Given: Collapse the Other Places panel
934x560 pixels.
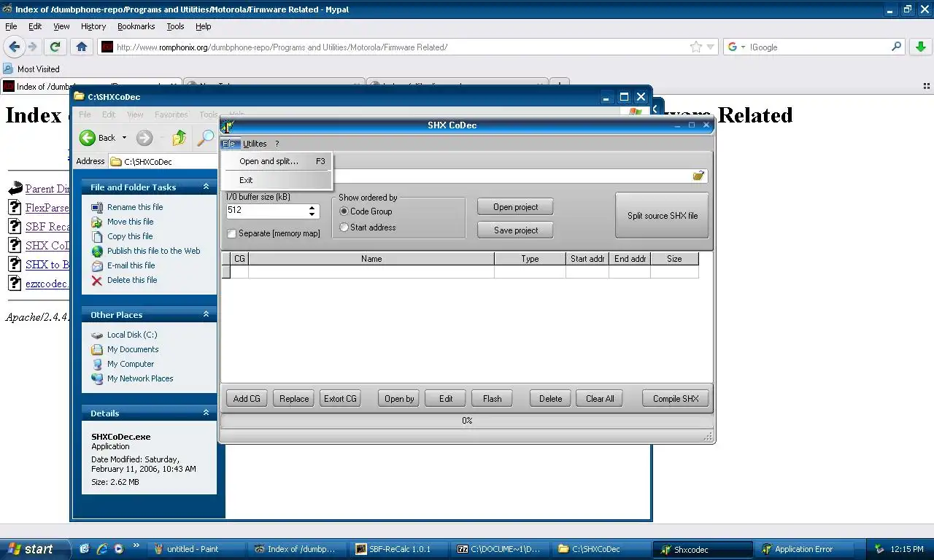Looking at the screenshot, I should tap(206, 314).
